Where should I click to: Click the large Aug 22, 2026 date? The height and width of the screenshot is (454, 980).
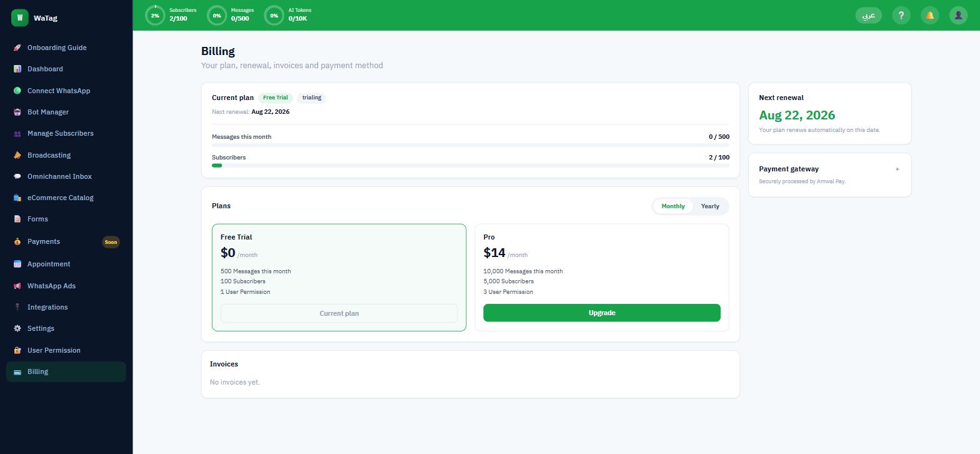coord(797,115)
